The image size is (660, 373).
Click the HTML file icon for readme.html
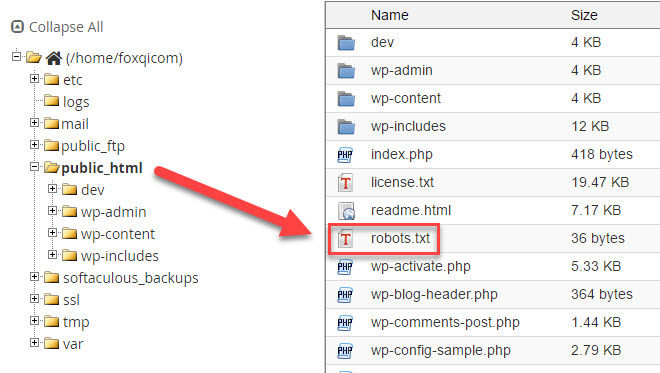click(x=346, y=211)
